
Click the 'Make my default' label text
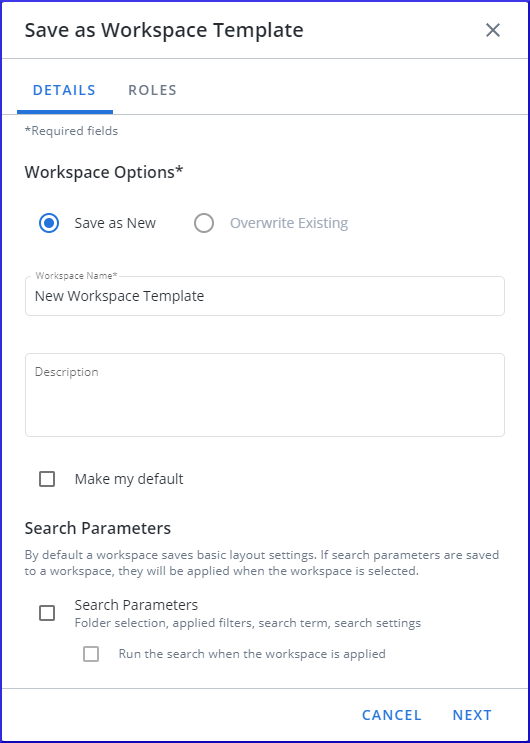(129, 479)
